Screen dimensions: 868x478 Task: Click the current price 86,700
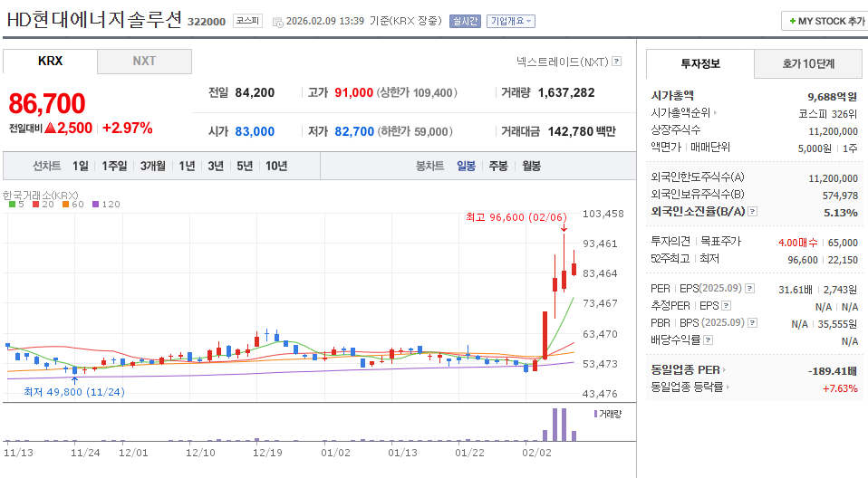pos(47,103)
